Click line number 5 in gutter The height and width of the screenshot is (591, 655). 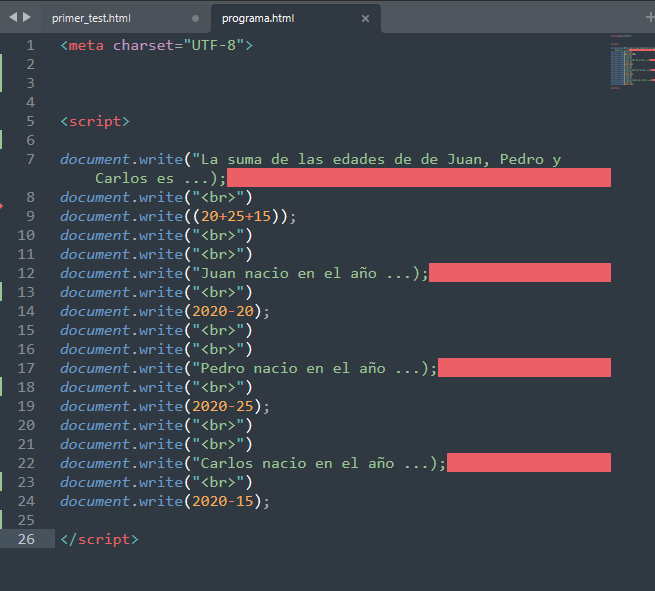click(x=30, y=121)
